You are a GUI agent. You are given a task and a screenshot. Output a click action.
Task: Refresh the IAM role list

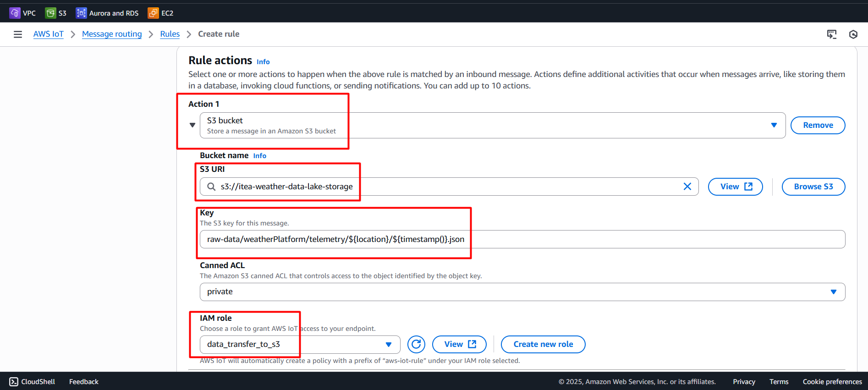pyautogui.click(x=416, y=344)
